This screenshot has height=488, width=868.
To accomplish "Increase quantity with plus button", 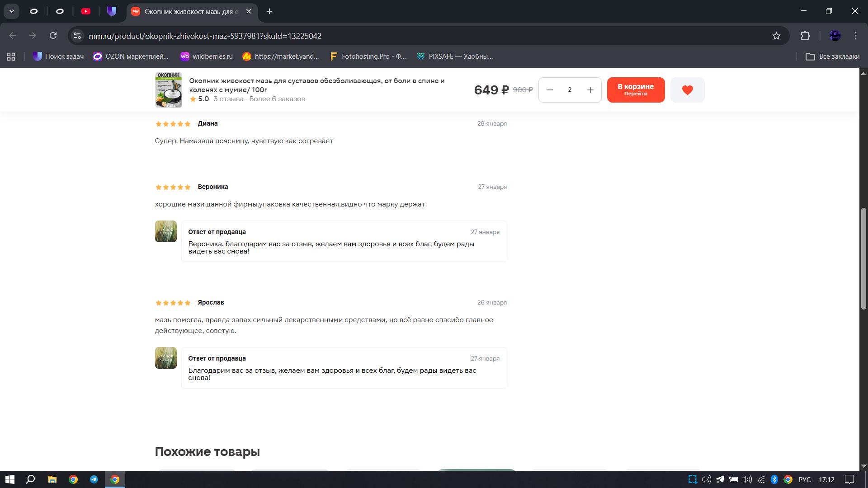I will pyautogui.click(x=590, y=90).
